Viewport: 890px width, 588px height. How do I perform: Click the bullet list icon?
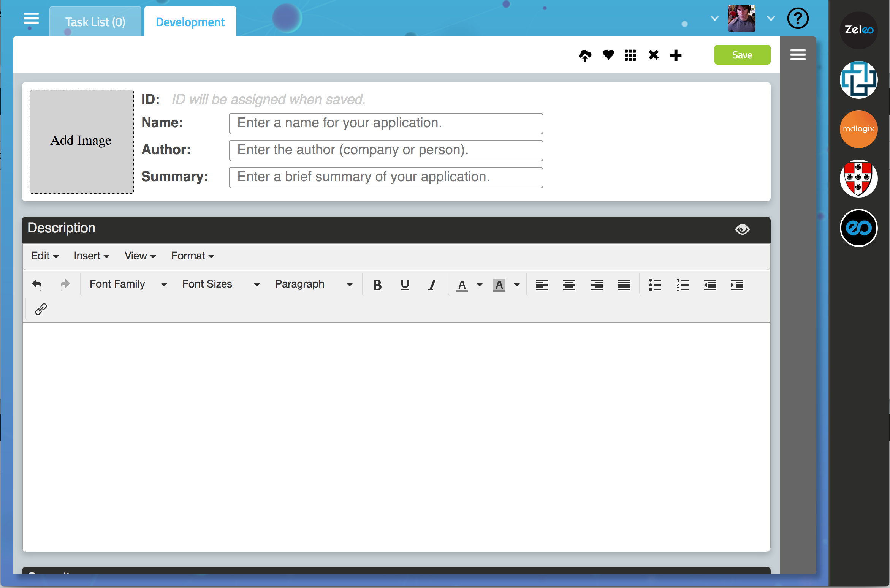point(655,285)
